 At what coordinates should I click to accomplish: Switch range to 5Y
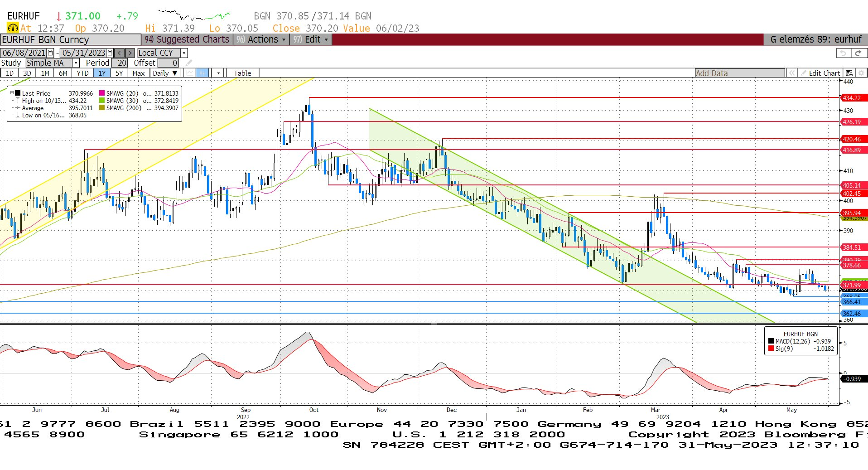[x=119, y=73]
